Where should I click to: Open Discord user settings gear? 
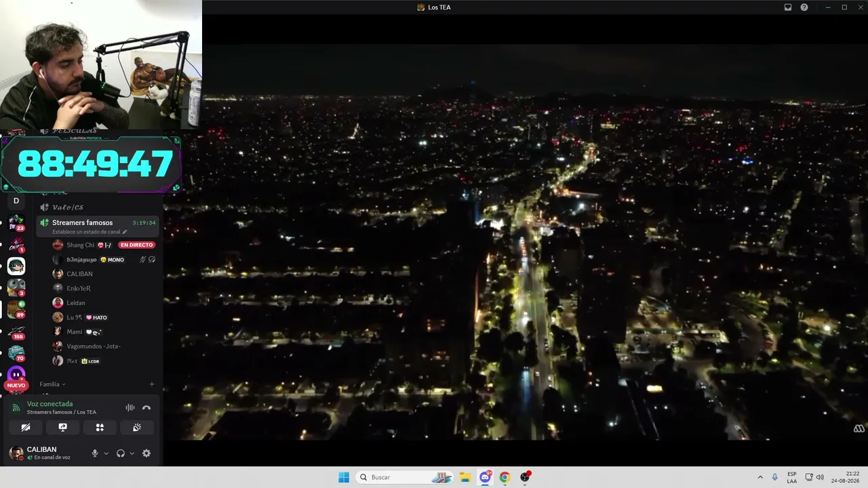click(x=146, y=453)
